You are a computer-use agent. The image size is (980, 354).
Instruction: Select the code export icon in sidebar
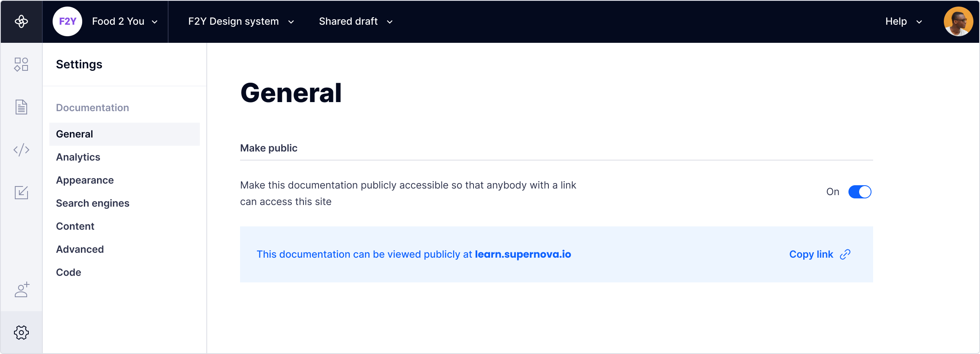tap(21, 149)
